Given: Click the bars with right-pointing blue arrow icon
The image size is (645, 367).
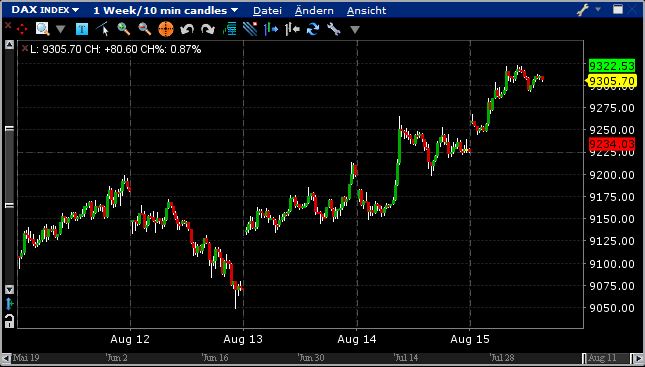Looking at the screenshot, I should [271, 29].
